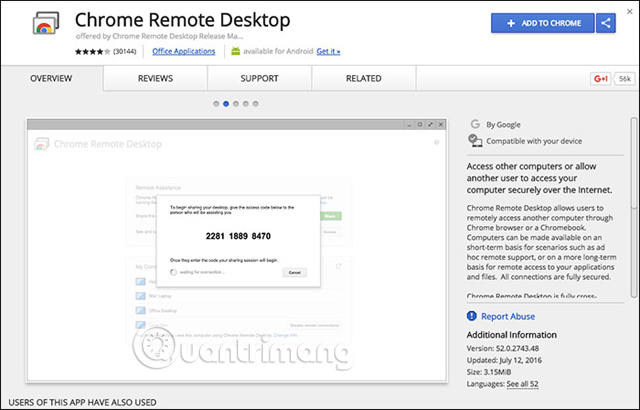Open the Reviews tab
The width and height of the screenshot is (640, 410).
155,78
